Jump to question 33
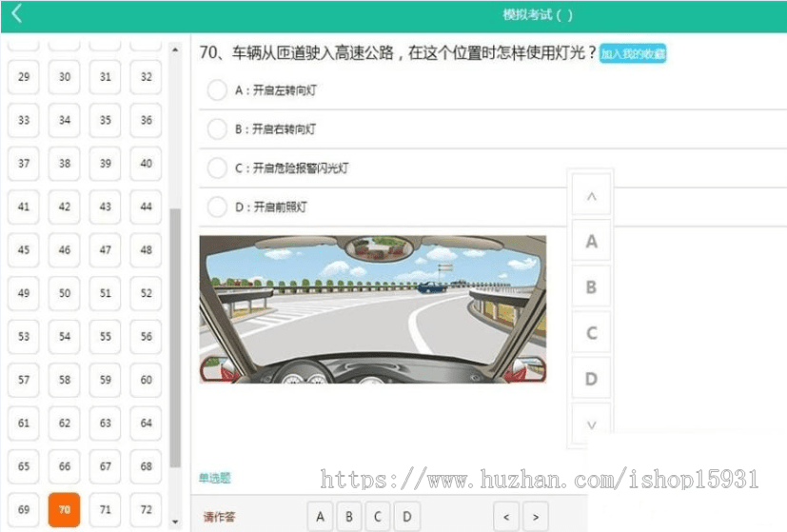The image size is (787, 532). tap(24, 120)
